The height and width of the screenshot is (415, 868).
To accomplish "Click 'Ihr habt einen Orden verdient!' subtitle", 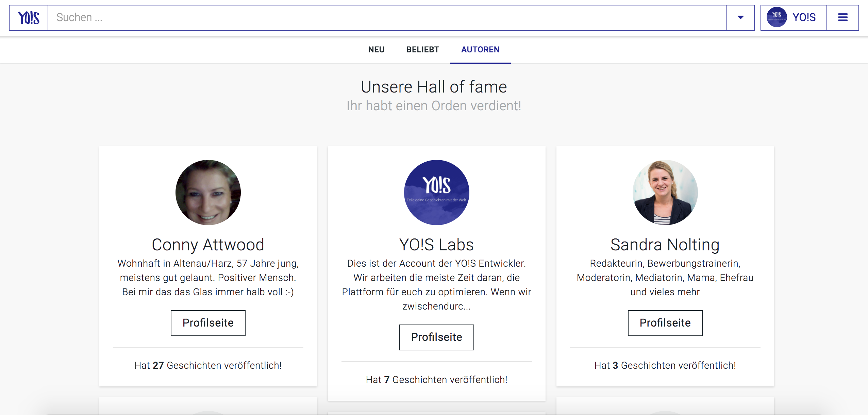I will (x=434, y=106).
